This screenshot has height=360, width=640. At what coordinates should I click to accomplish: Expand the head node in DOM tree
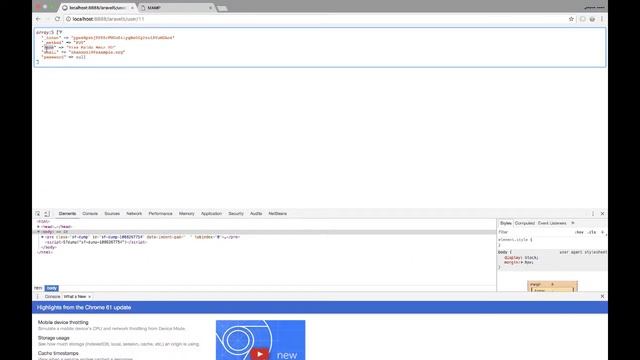click(38, 227)
